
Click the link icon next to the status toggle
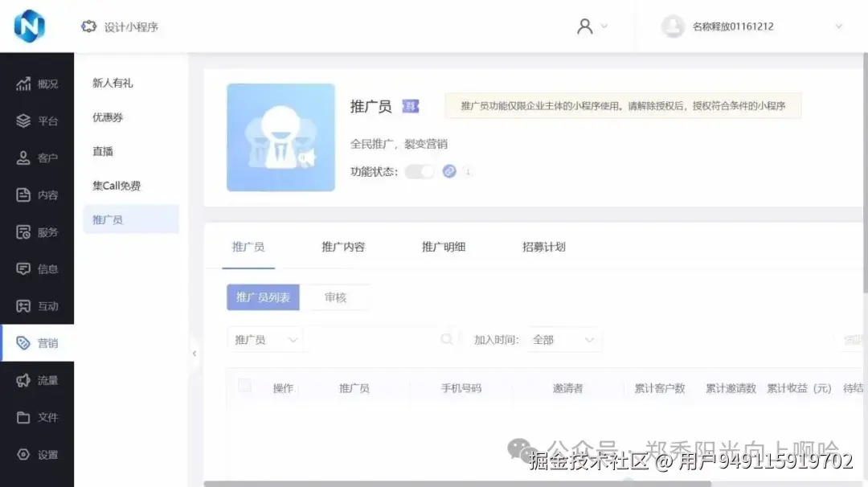tap(449, 171)
